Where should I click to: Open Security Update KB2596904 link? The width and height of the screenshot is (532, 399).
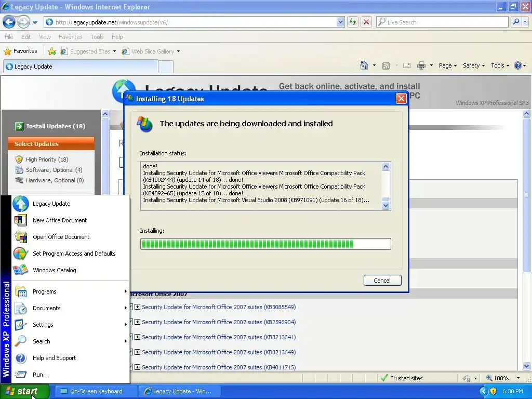pos(219,322)
